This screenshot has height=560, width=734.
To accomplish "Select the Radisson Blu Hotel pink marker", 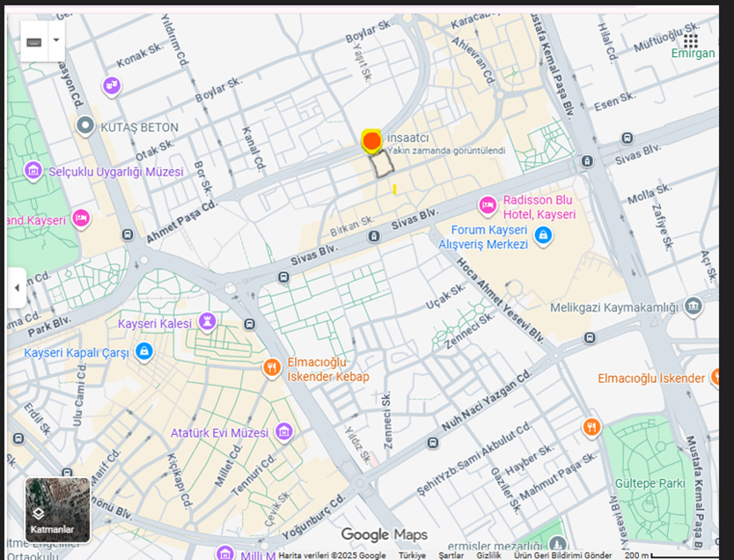I will [x=487, y=205].
